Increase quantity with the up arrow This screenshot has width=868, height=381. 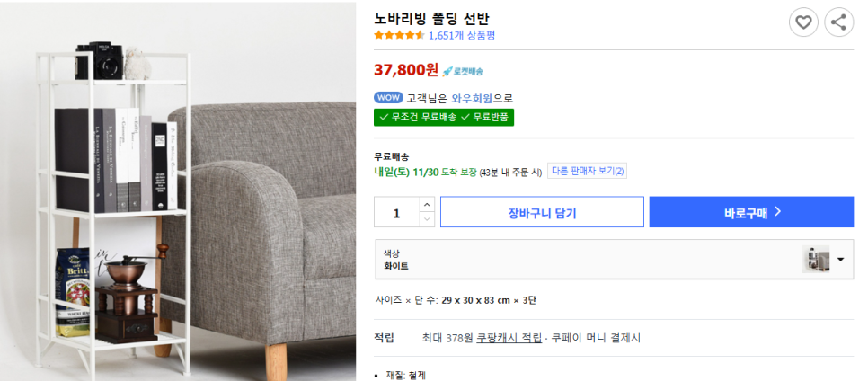tap(427, 206)
